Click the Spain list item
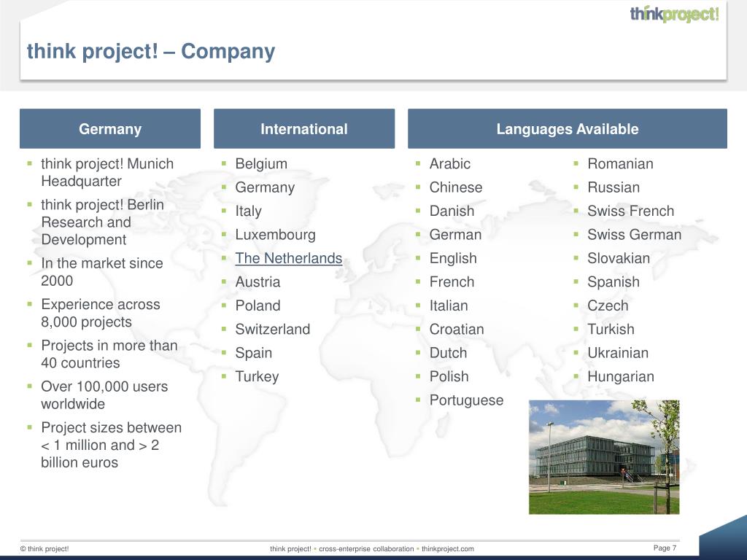The height and width of the screenshot is (560, 747). [x=253, y=353]
